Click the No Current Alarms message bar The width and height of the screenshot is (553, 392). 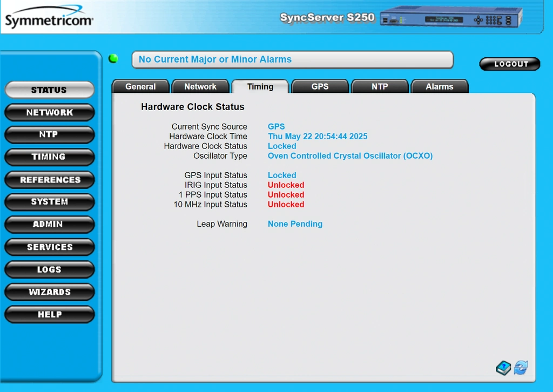[x=292, y=59]
